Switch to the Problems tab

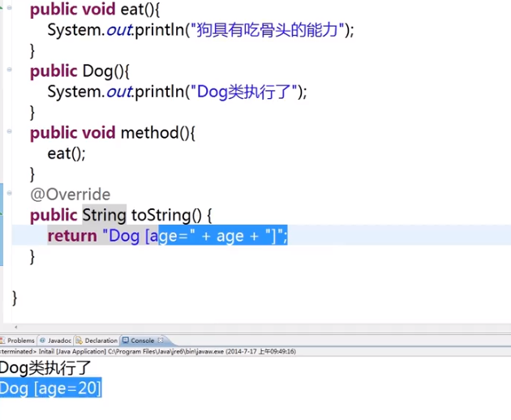pyautogui.click(x=18, y=341)
